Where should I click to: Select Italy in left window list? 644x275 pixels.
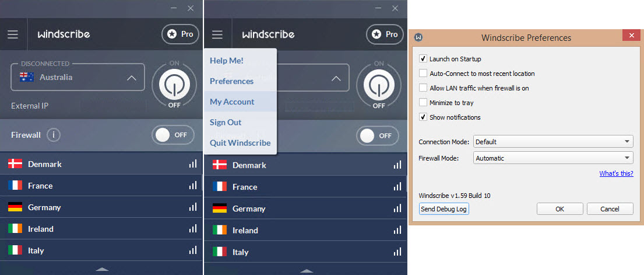click(101, 250)
